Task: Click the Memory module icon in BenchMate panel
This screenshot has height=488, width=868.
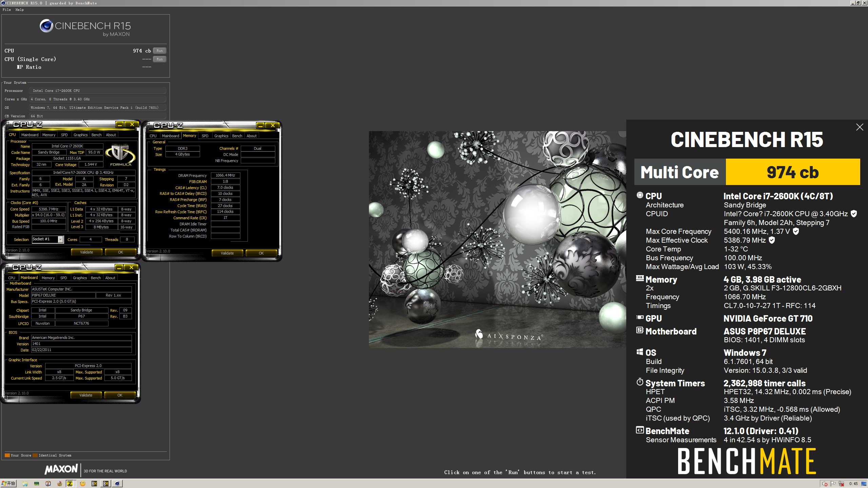Action: coord(640,279)
